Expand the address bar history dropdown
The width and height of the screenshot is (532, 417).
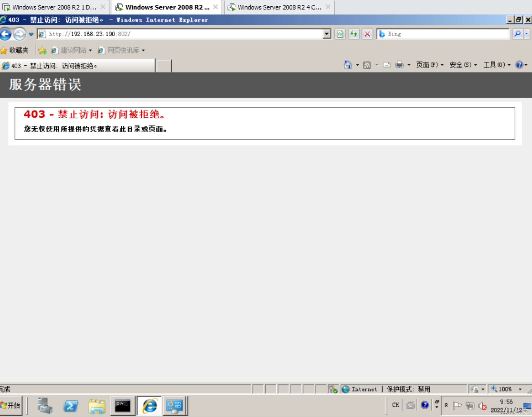coord(327,34)
